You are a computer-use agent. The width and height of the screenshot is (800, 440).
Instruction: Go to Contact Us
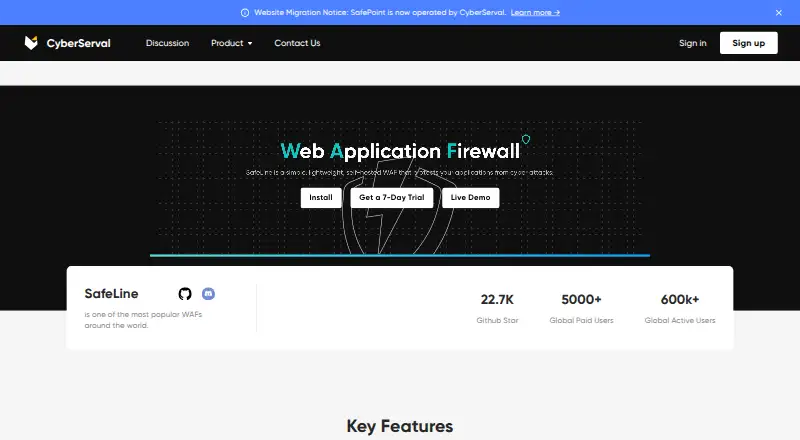coord(297,43)
